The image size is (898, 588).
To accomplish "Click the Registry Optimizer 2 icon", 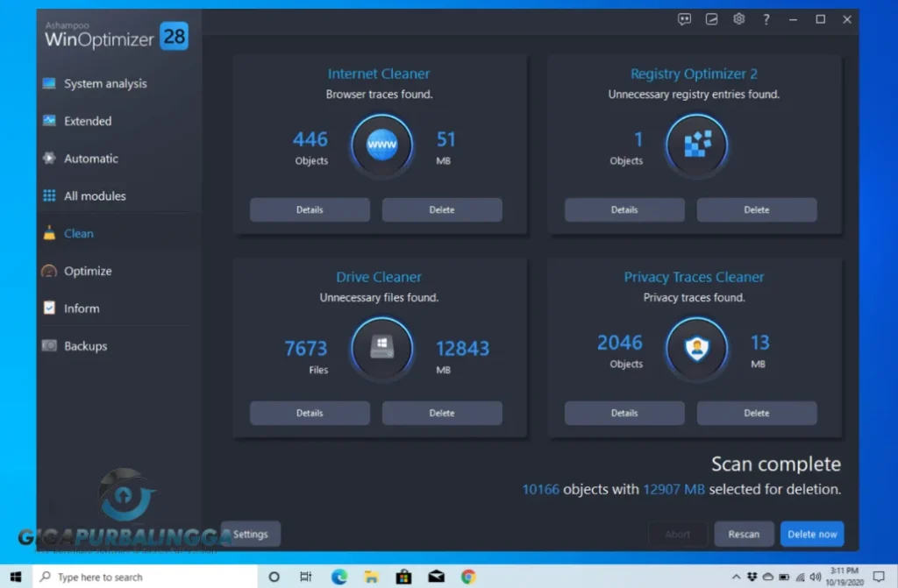I will (x=696, y=145).
